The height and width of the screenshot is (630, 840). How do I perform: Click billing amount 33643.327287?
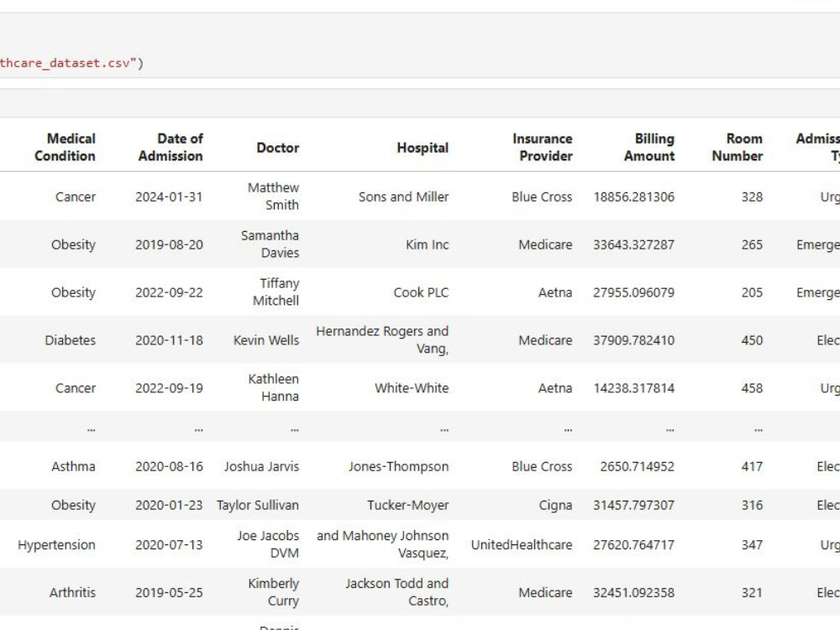pyautogui.click(x=633, y=244)
